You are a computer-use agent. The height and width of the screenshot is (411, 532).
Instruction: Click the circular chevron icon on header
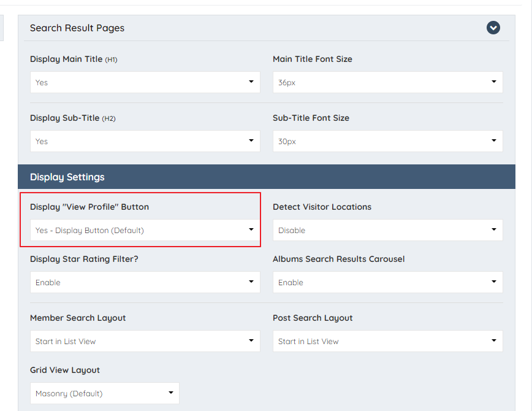click(x=493, y=28)
